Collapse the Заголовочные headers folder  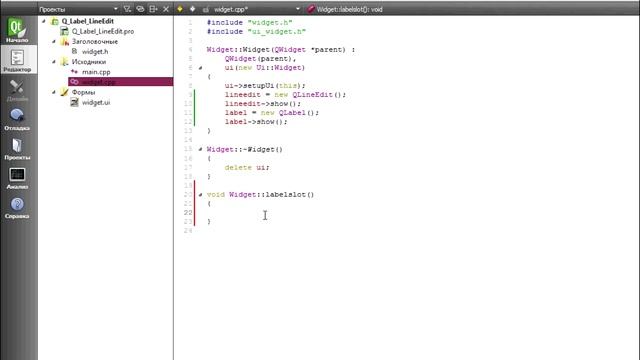click(53, 42)
